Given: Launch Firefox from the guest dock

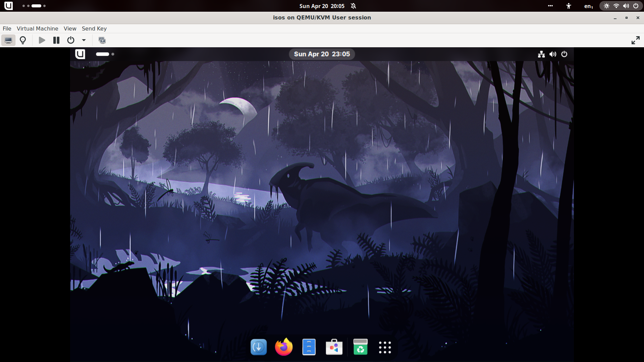Looking at the screenshot, I should point(284,347).
